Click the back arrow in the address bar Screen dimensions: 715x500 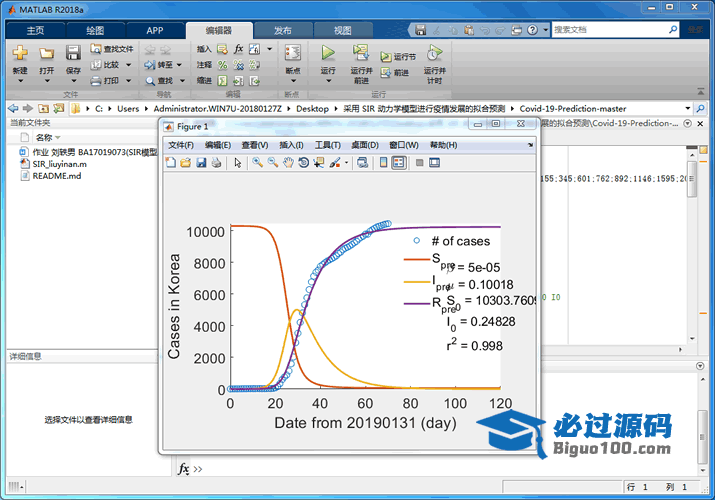[13, 108]
